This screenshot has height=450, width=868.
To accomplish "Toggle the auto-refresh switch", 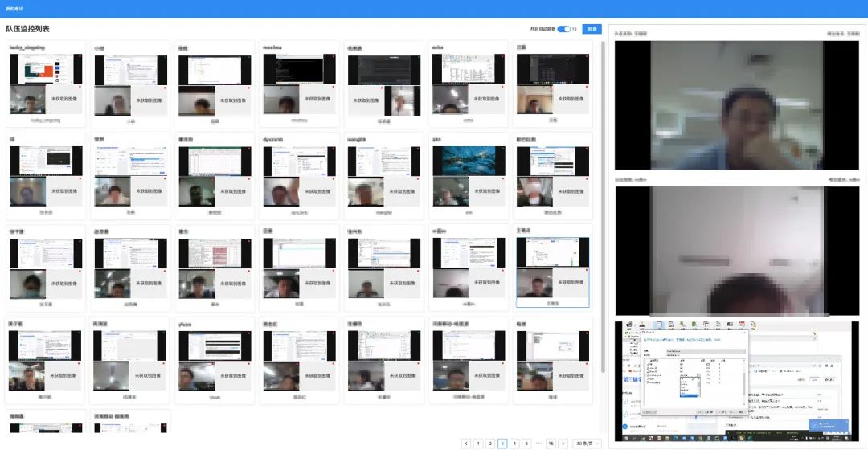I will click(x=563, y=29).
